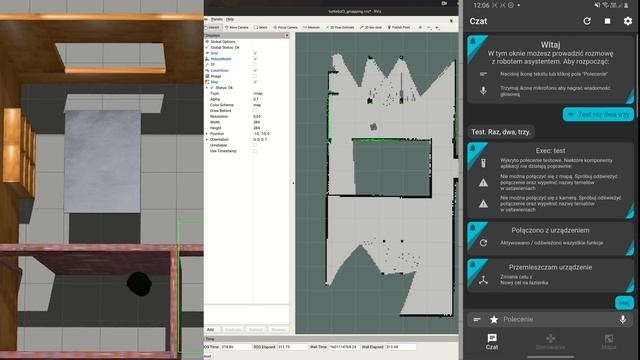Expand the Status: Ok row under Map

[207, 88]
